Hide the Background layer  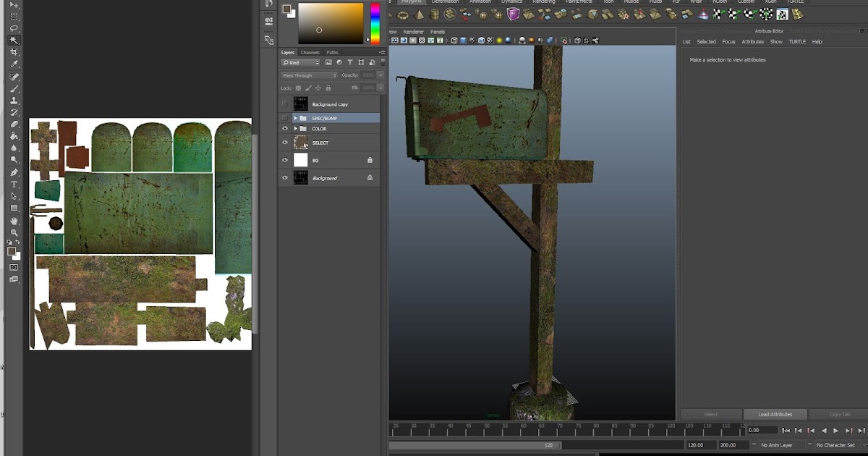click(x=285, y=177)
